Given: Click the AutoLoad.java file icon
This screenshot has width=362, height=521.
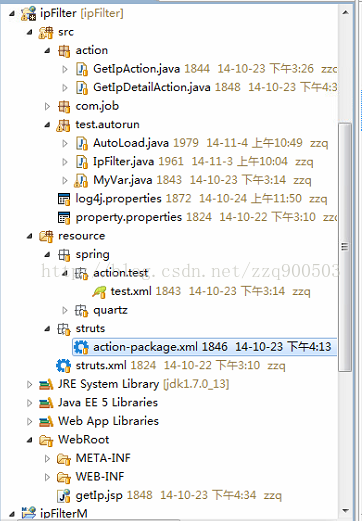Looking at the screenshot, I should point(82,143).
